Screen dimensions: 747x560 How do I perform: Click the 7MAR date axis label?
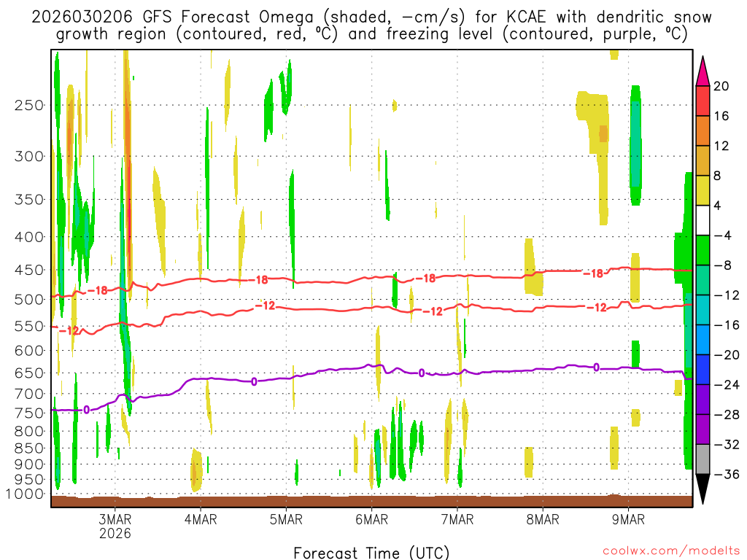(x=457, y=519)
